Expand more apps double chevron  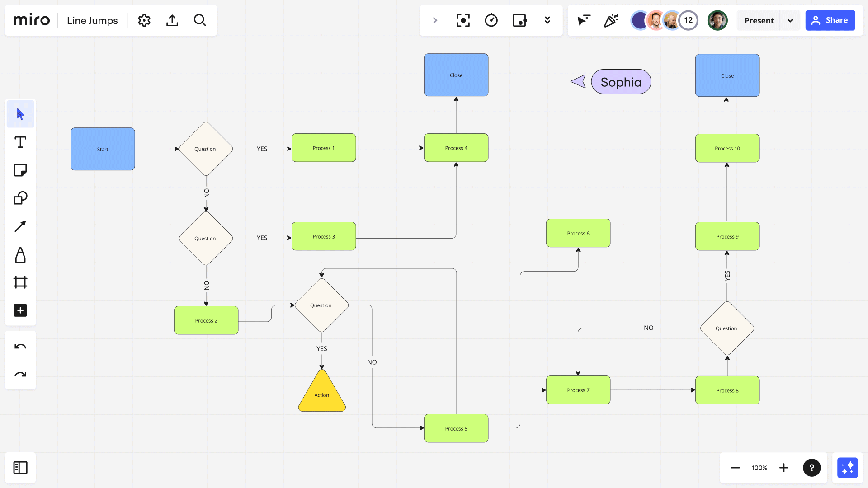pyautogui.click(x=547, y=20)
